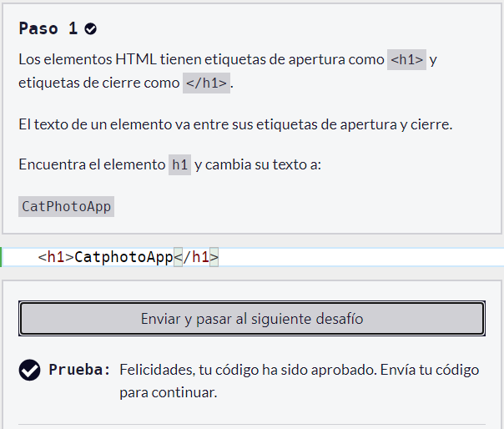Image resolution: width=504 pixels, height=429 pixels.
Task: Click the paragraph starting with El texto
Action: pos(234,124)
